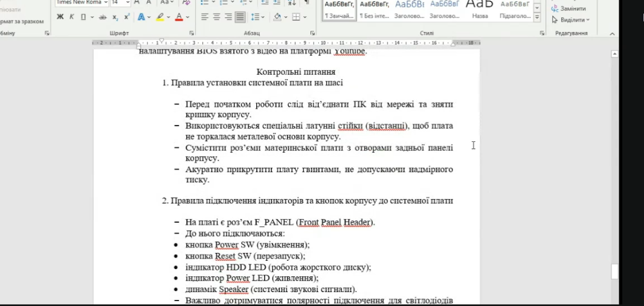Click the line spacing icon

[255, 17]
